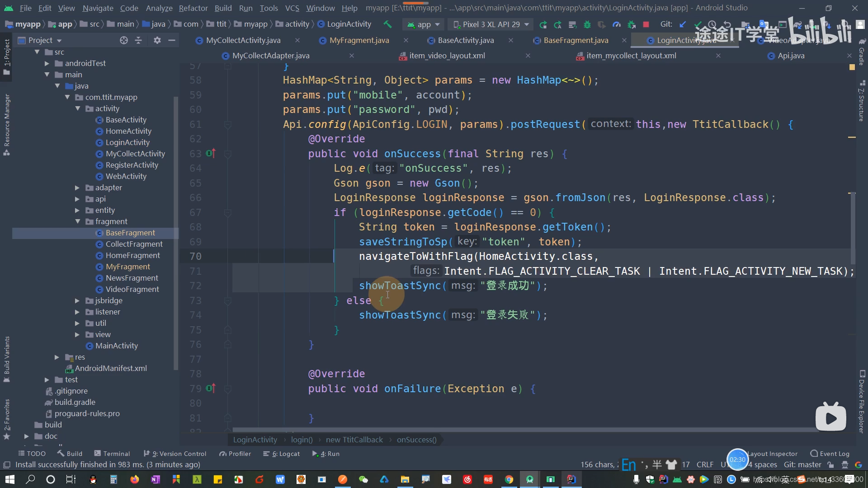Viewport: 868px width, 488px height.
Task: Open the Start menu on the taskbar
Action: (x=9, y=479)
